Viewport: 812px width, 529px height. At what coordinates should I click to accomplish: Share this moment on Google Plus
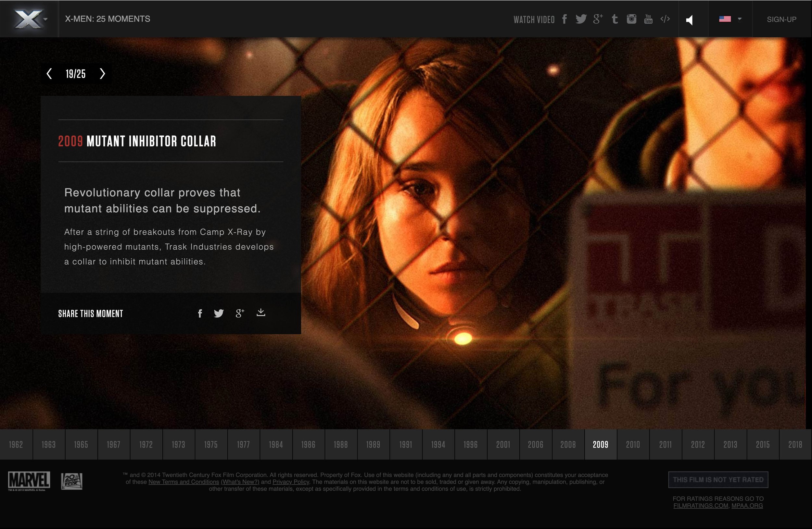[240, 313]
